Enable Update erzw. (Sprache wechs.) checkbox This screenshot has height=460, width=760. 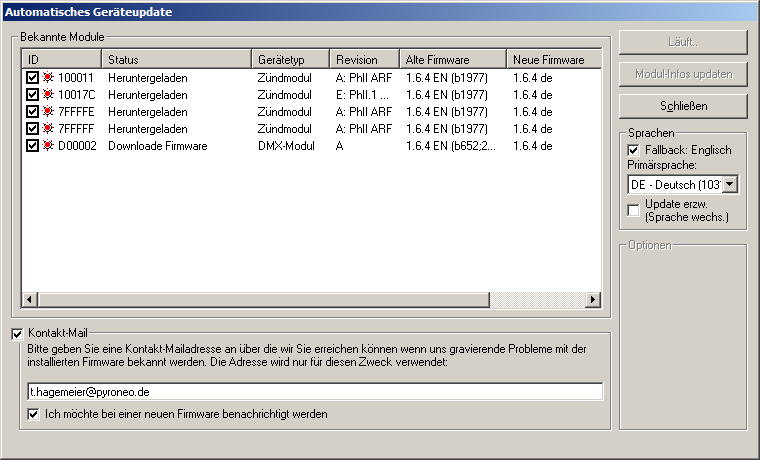(x=633, y=210)
